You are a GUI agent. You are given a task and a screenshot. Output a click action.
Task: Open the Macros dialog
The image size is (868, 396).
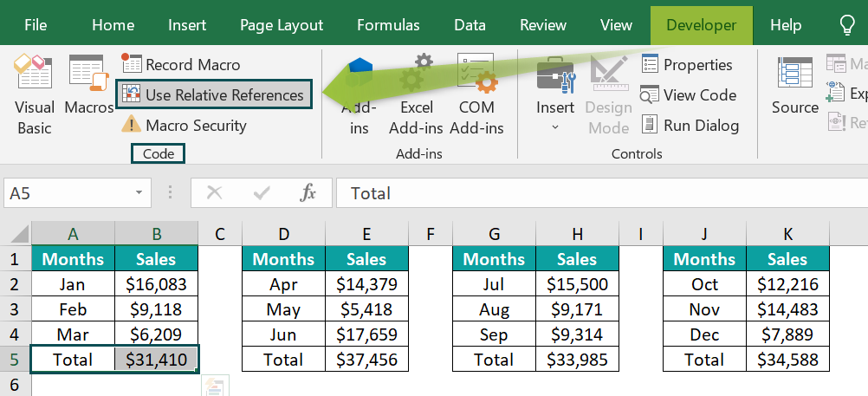pyautogui.click(x=88, y=85)
